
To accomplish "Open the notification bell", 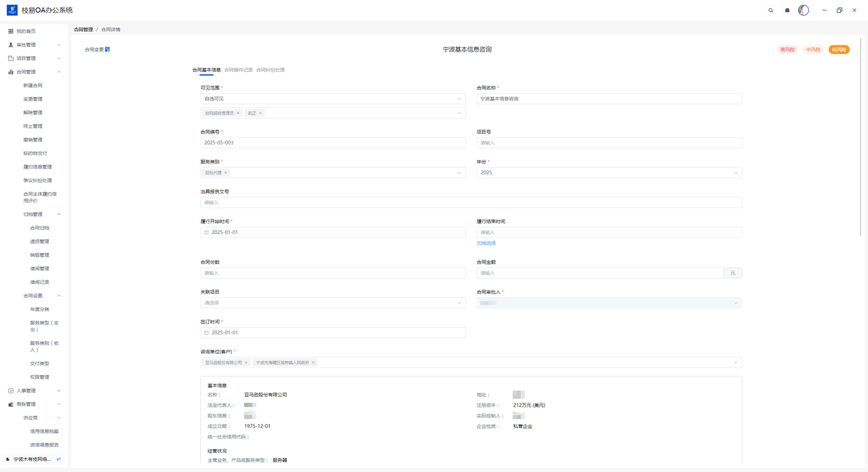I will point(787,10).
